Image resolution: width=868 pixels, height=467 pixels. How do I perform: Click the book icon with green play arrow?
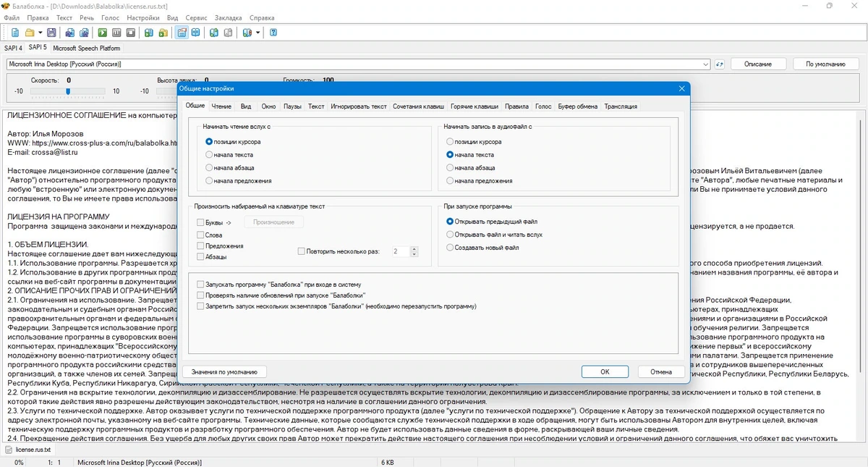[x=149, y=33]
